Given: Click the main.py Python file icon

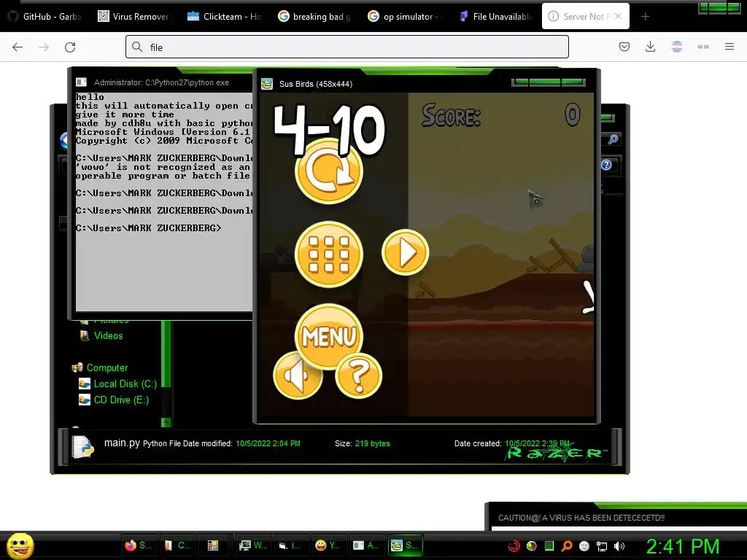Looking at the screenshot, I should click(x=83, y=447).
